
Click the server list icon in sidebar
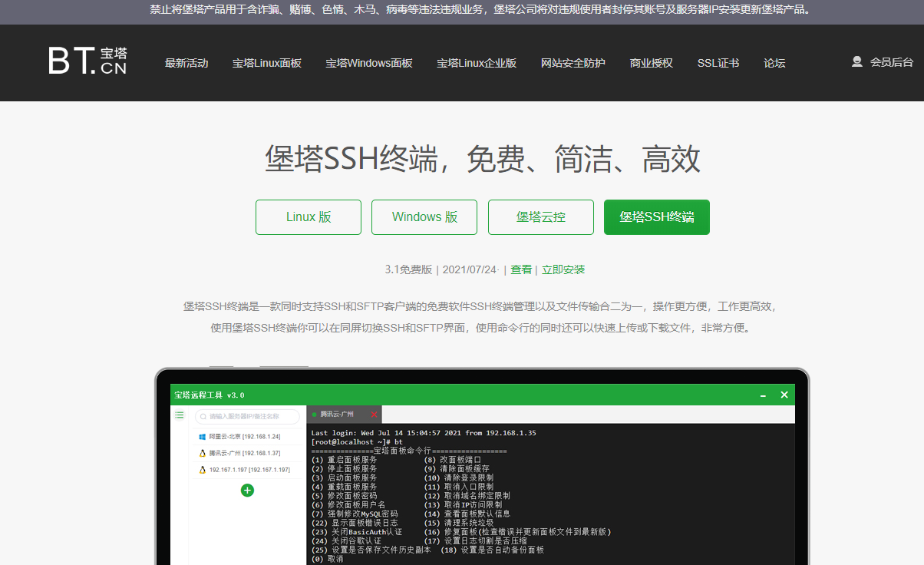[x=180, y=415]
